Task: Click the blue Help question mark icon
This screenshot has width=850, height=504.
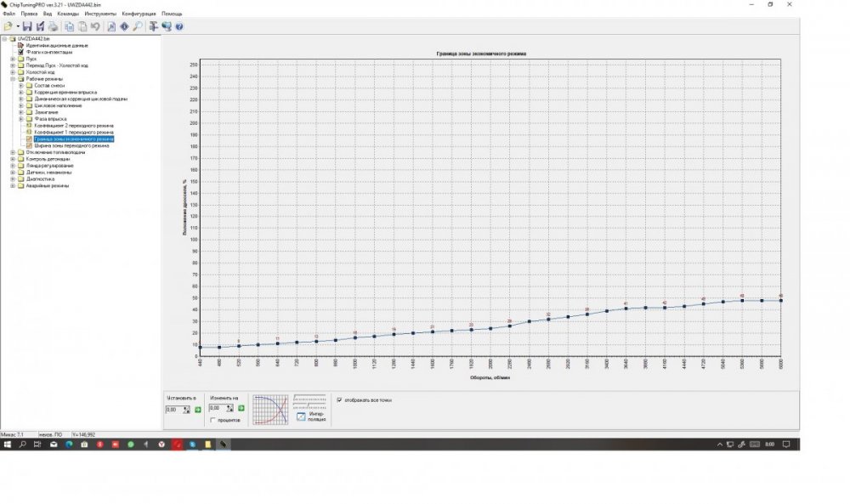Action: (179, 26)
